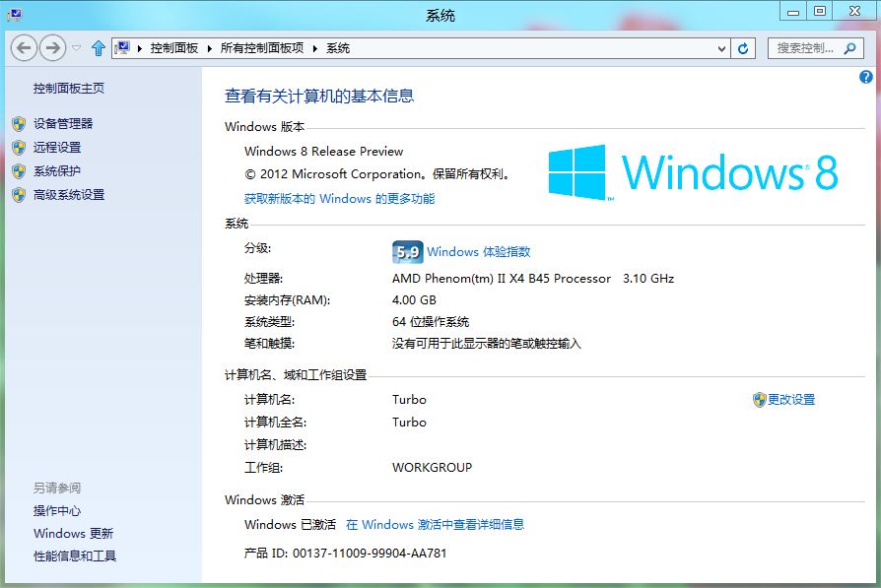This screenshot has height=588, width=881.
Task: Click the system icon in the title bar
Action: point(14,15)
